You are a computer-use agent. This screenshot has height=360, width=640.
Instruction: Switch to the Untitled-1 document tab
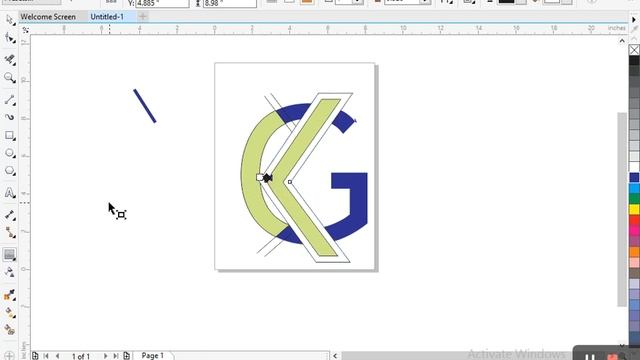pos(107,17)
